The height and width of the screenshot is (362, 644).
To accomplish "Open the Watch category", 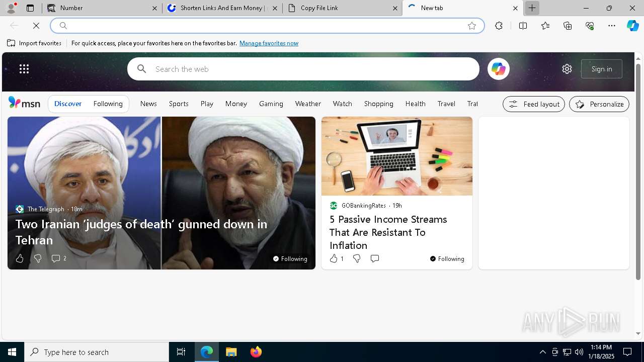I will [x=342, y=104].
